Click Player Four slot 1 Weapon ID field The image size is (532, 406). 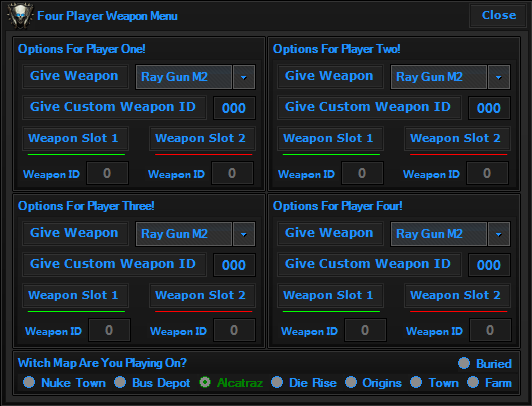[x=365, y=330]
